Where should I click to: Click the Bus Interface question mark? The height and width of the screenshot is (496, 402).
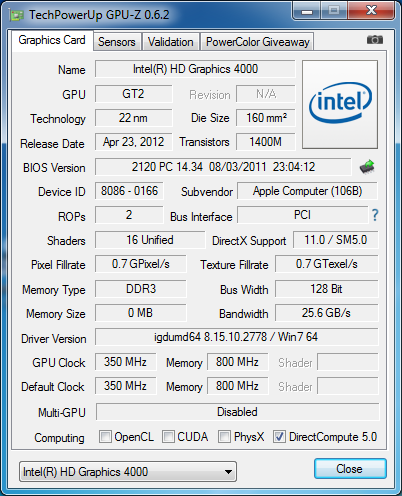tap(375, 215)
